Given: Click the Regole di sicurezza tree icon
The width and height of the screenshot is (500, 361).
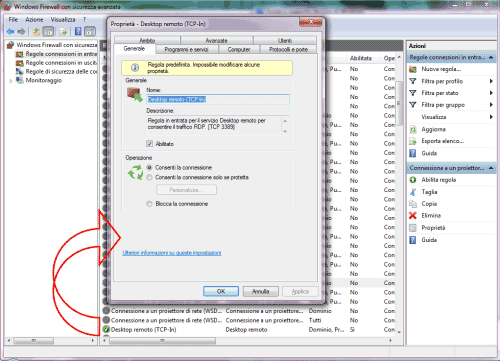Looking at the screenshot, I should [19, 71].
